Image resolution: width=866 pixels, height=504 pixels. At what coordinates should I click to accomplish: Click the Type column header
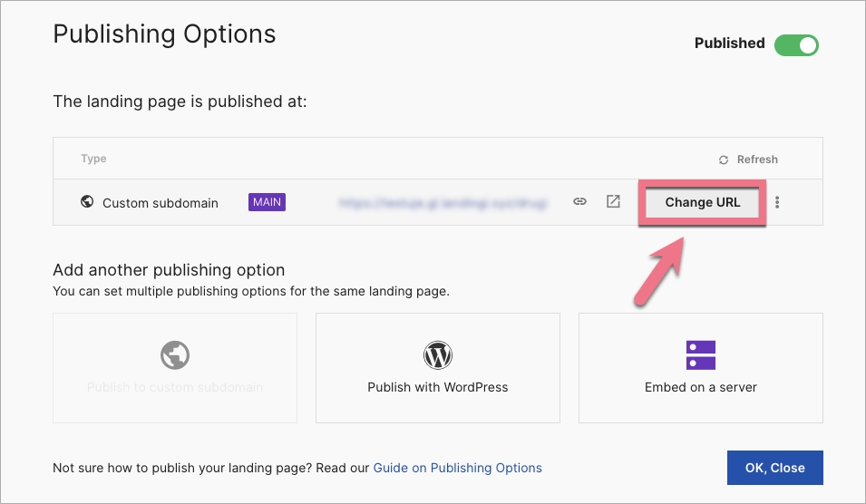tap(93, 159)
